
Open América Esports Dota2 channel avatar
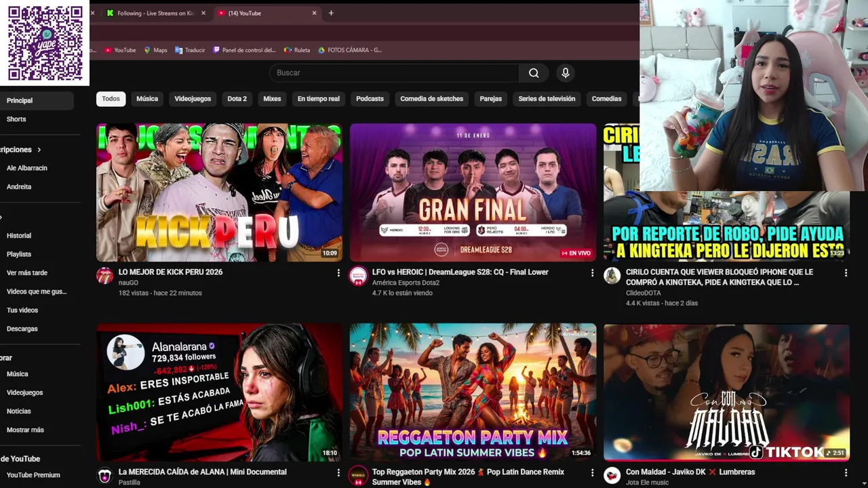(x=358, y=275)
